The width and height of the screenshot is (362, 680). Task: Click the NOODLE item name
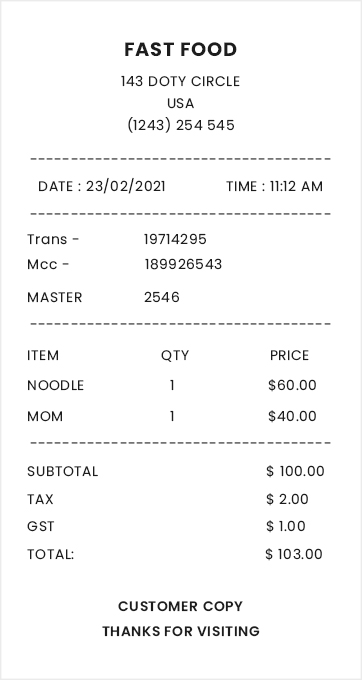tap(55, 385)
